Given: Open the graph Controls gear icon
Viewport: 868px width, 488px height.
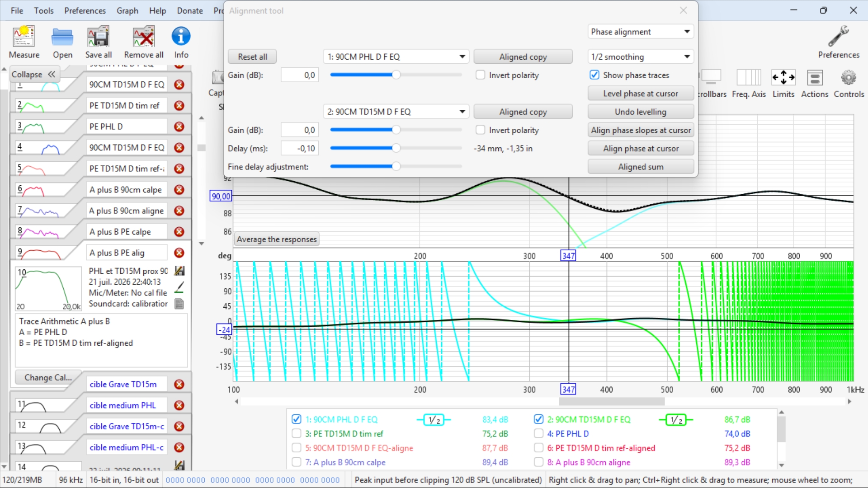Looking at the screenshot, I should coord(849,78).
